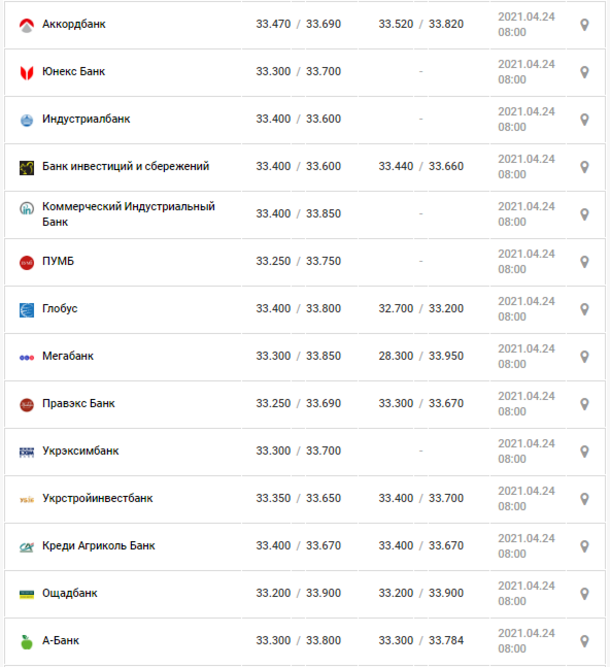The width and height of the screenshot is (610, 667).
Task: Click the Глобус logo icon
Action: click(27, 310)
